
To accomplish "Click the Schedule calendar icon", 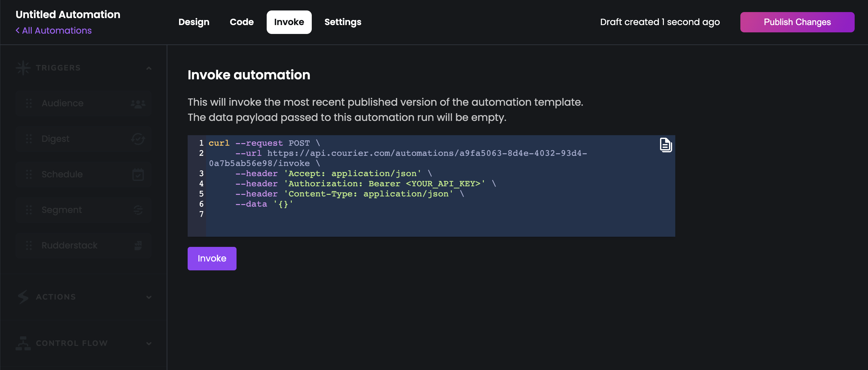I will pos(138,175).
